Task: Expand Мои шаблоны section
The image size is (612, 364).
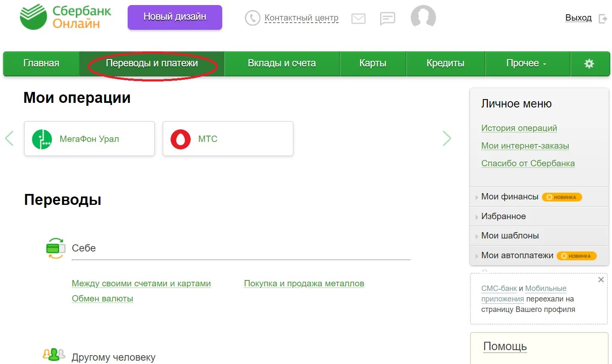Action: [510, 236]
